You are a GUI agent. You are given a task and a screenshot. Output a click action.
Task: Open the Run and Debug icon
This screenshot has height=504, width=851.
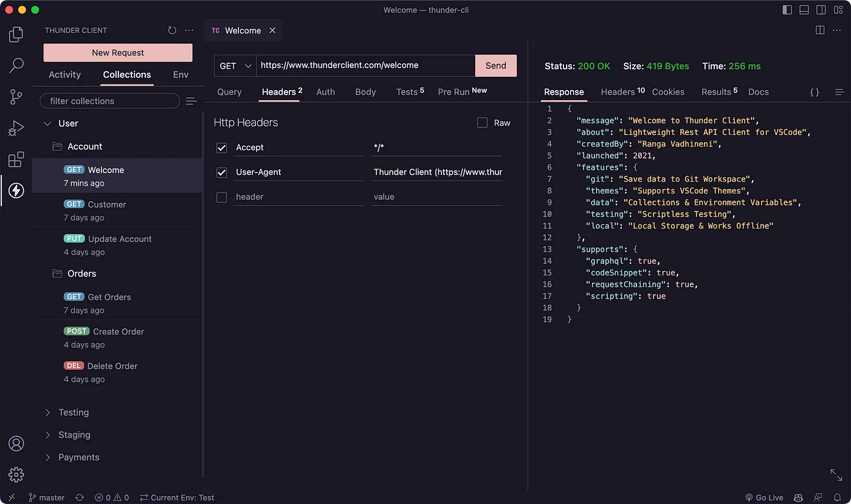click(16, 128)
